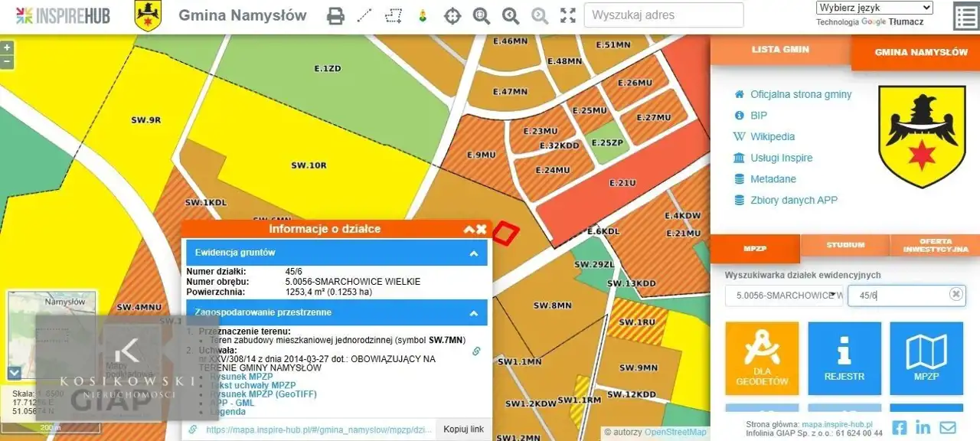Open the DLA GEODETÓW tile

762,358
